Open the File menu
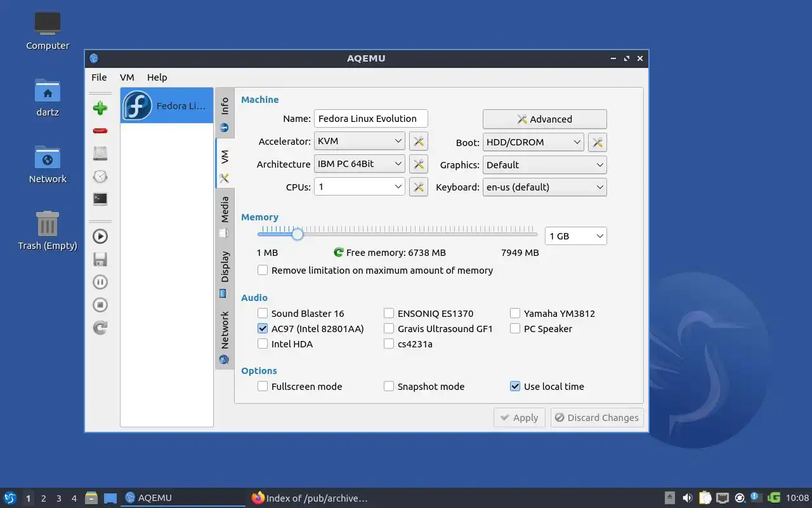 click(99, 77)
